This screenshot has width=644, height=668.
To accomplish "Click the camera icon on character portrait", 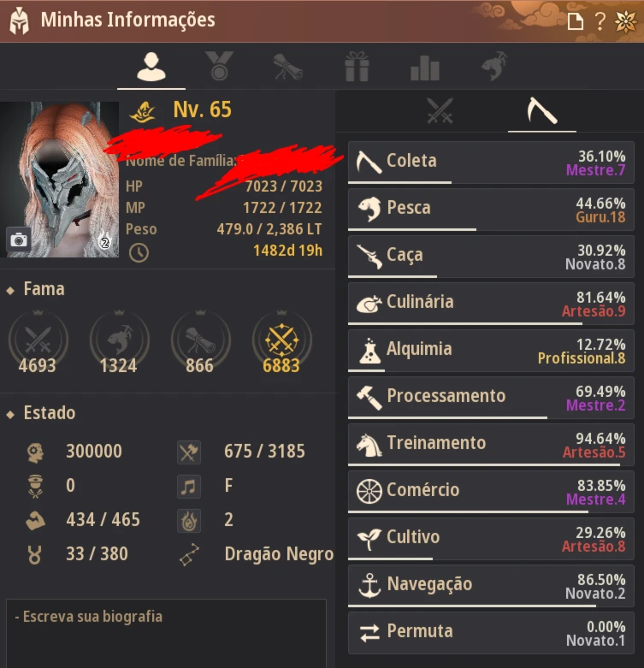I will [x=18, y=239].
